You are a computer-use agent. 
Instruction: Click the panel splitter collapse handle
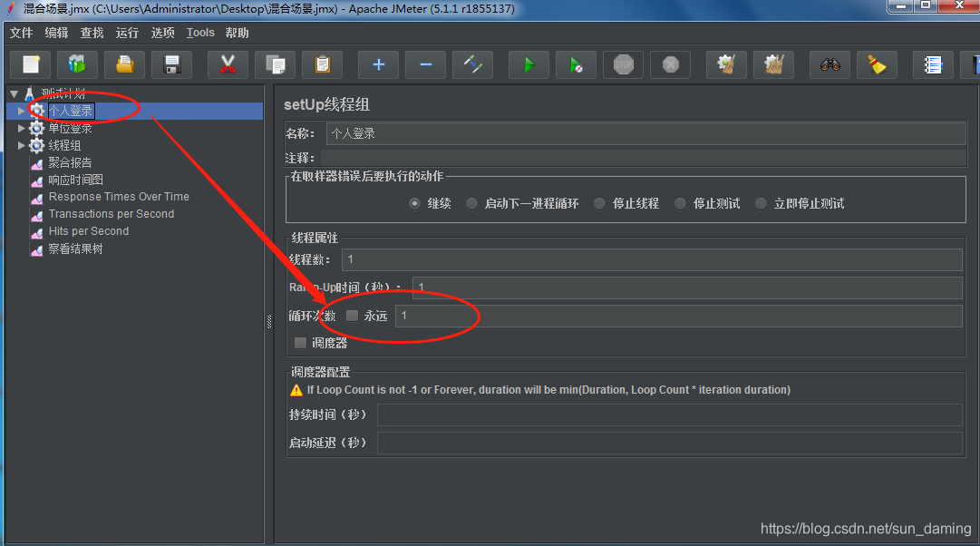[x=269, y=321]
